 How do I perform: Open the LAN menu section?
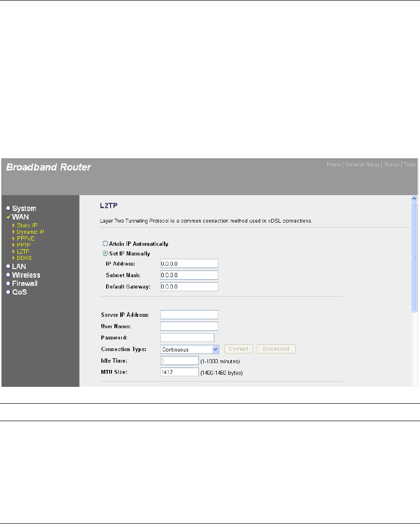19,266
